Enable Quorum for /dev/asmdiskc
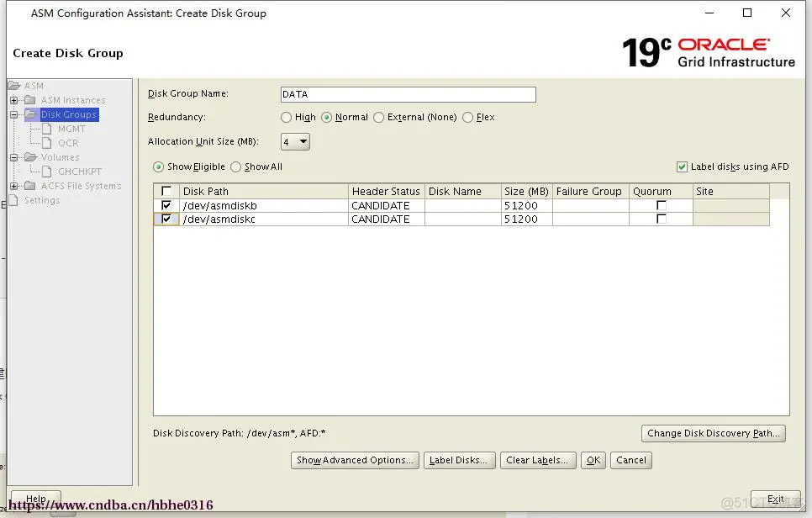Screen dimensions: 812x518 point(662,219)
